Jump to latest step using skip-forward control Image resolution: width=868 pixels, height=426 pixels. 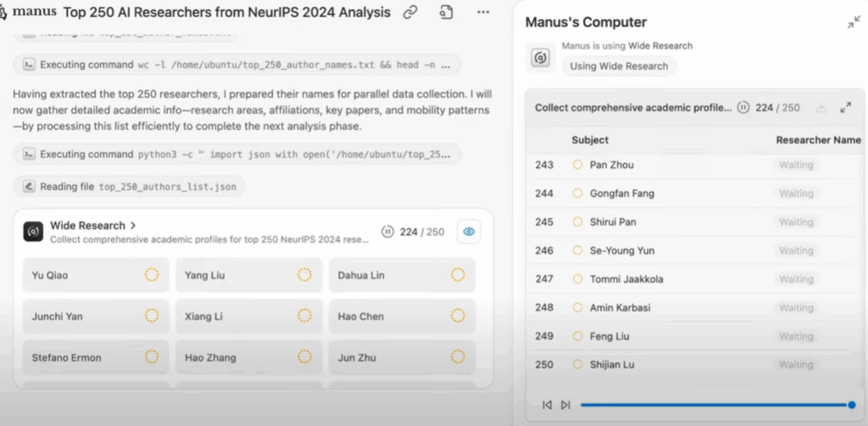click(565, 405)
